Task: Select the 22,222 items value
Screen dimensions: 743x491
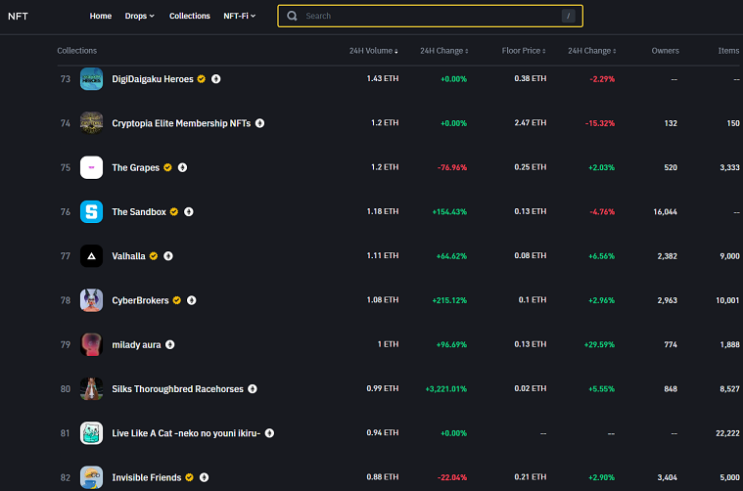Action: coord(727,433)
